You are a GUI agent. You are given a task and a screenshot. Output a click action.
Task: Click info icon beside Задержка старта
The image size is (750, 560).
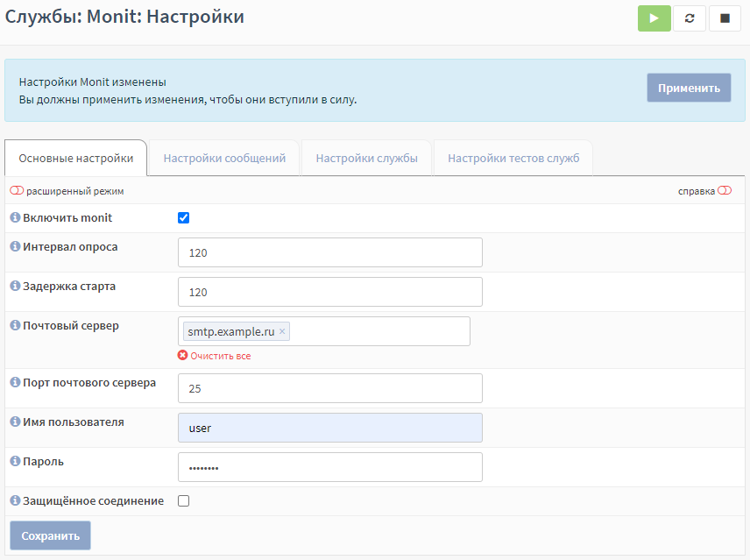pos(15,286)
